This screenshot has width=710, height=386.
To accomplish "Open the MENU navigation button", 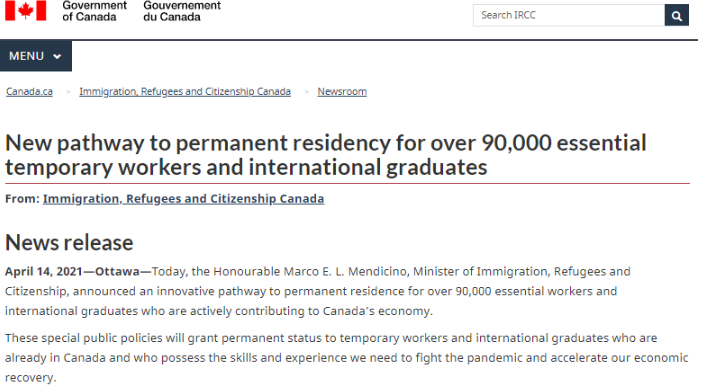I will [x=36, y=56].
